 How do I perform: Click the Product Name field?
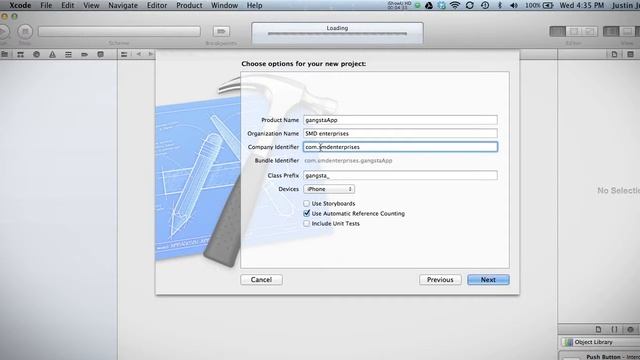(400, 120)
